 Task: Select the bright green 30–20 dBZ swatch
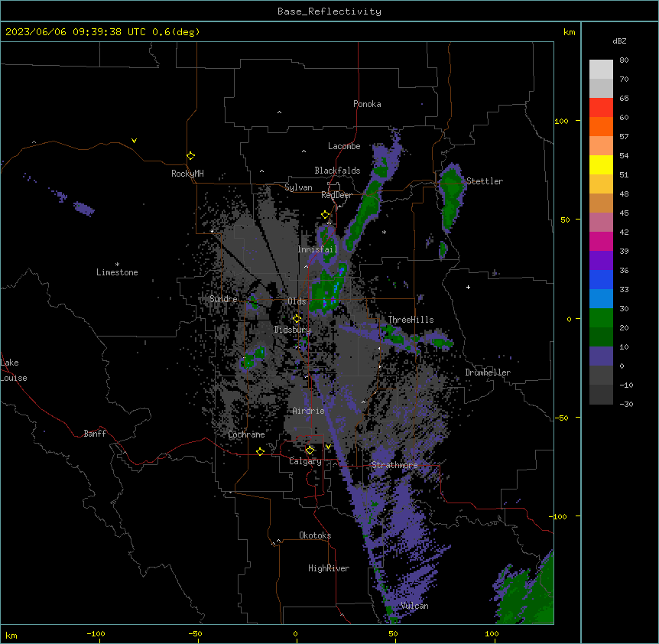[x=601, y=318]
